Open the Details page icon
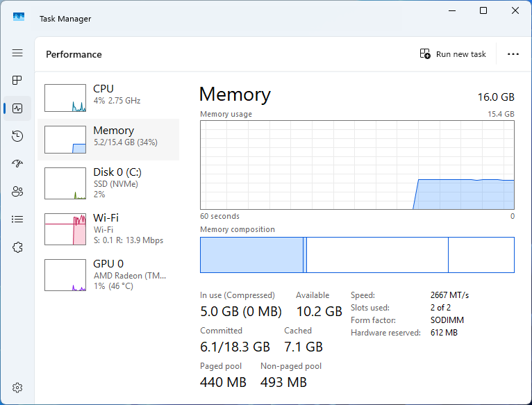 pos(17,220)
